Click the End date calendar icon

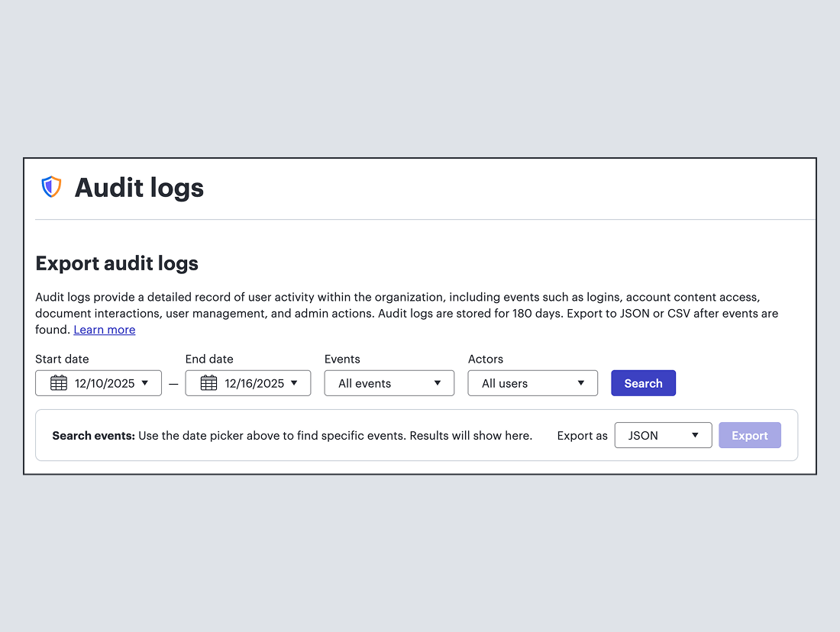(208, 383)
